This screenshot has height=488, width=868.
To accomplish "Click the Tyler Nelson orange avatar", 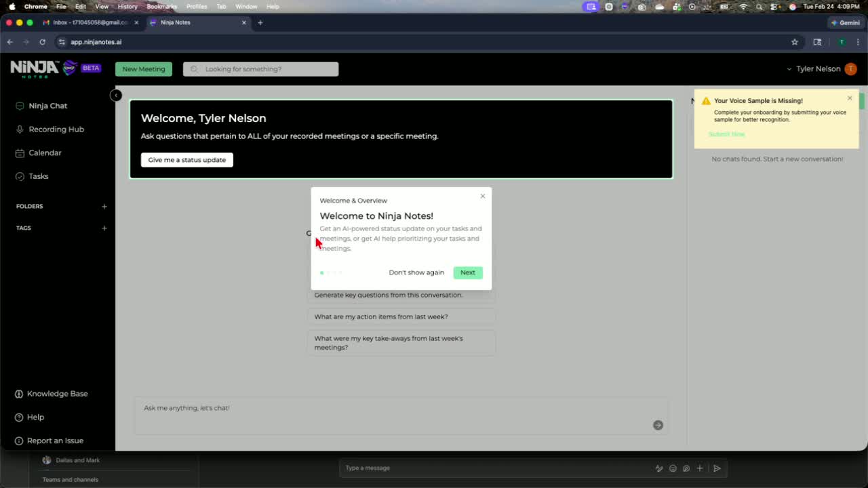I will coord(850,69).
